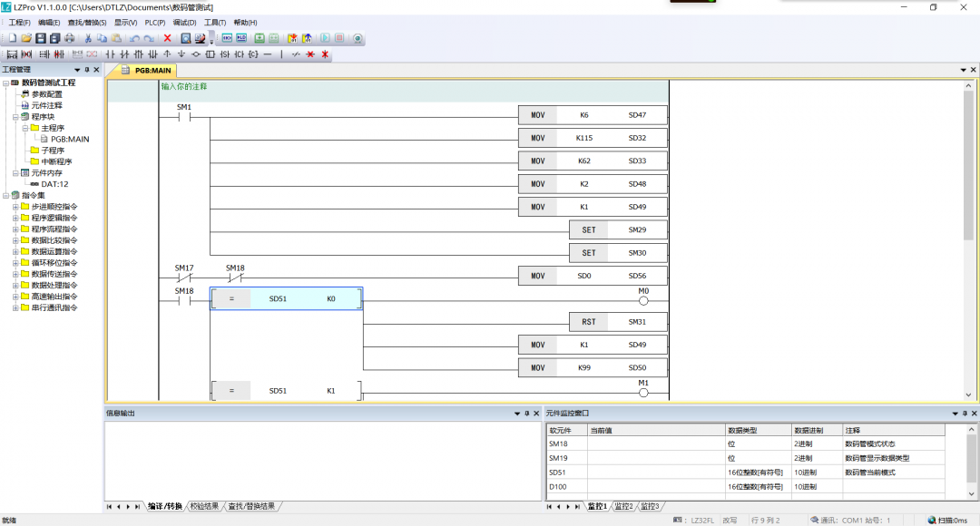Click the Open folder toolbar icon

pyautogui.click(x=26, y=38)
